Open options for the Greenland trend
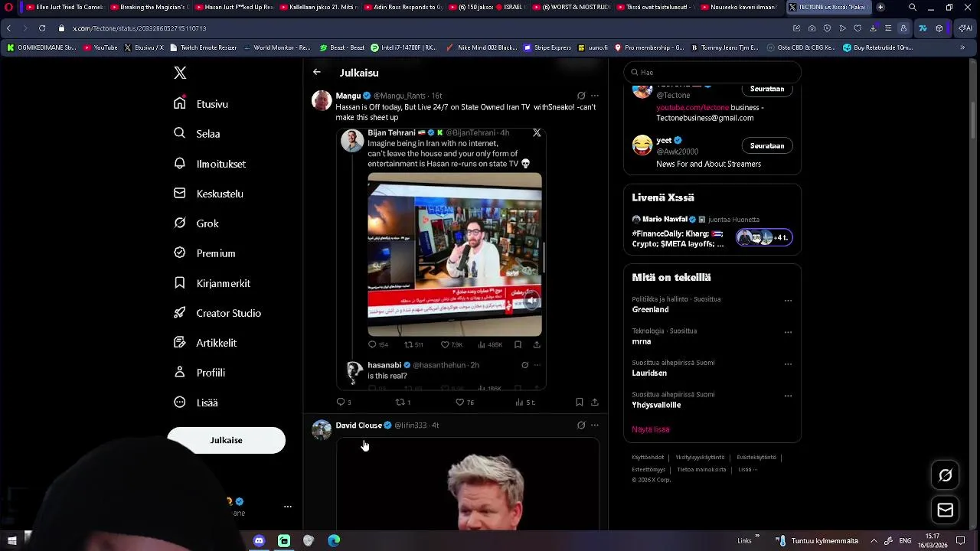Screen dimensions: 980x551 (x=788, y=301)
